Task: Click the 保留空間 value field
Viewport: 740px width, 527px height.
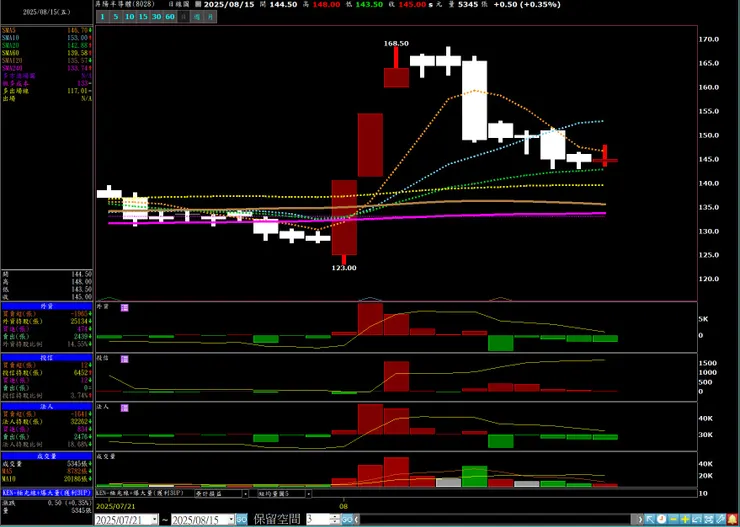Action: pos(318,519)
